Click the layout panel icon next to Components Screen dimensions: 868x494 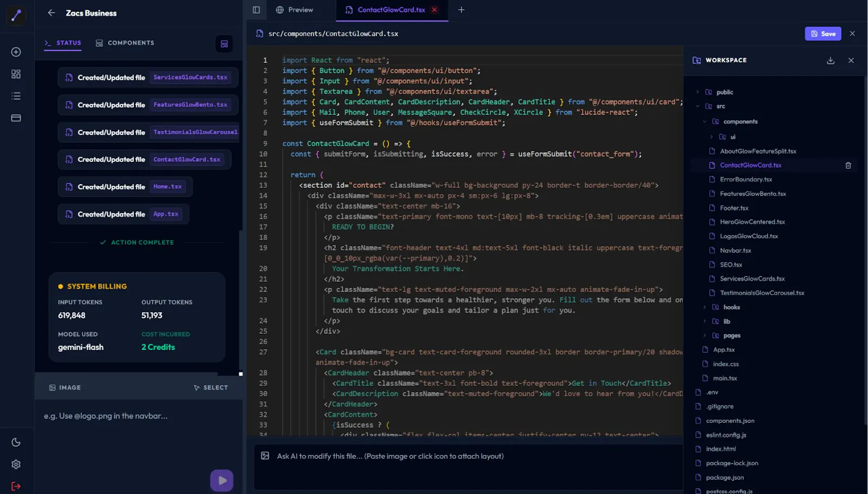tap(224, 44)
